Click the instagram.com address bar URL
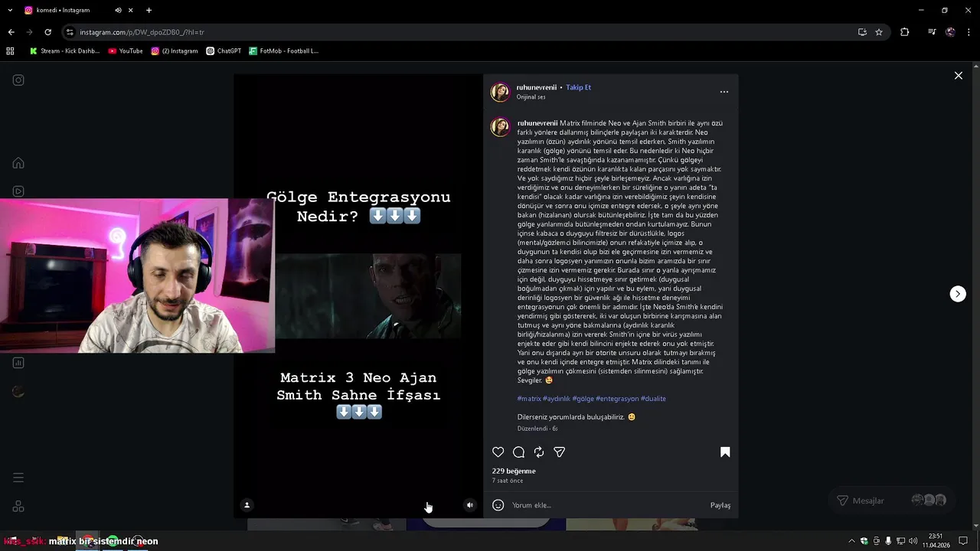Screen dimensions: 980x551 coord(142,32)
